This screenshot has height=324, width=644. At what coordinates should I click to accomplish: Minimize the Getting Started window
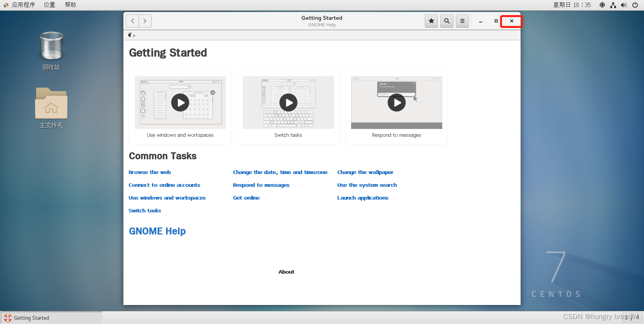[x=481, y=21]
